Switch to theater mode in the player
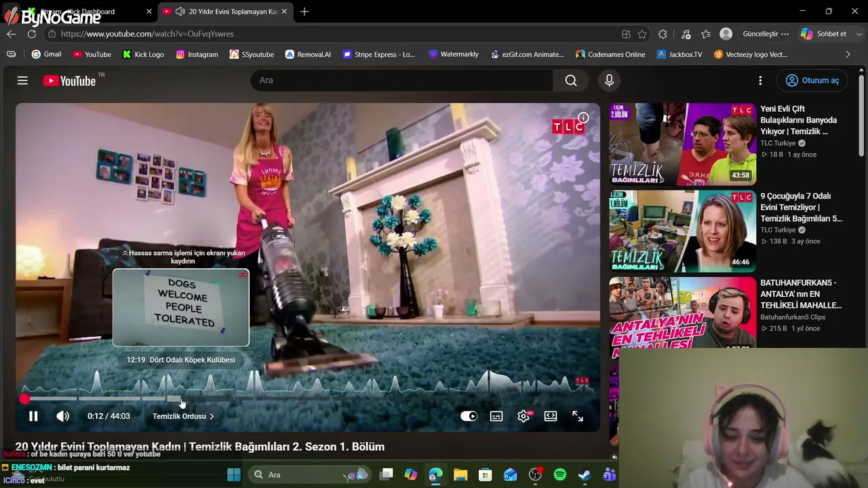This screenshot has width=868, height=488. [x=551, y=416]
